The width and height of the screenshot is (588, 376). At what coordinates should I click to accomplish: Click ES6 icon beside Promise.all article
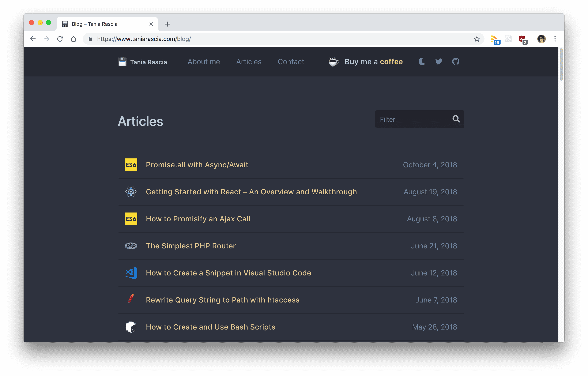pyautogui.click(x=131, y=165)
